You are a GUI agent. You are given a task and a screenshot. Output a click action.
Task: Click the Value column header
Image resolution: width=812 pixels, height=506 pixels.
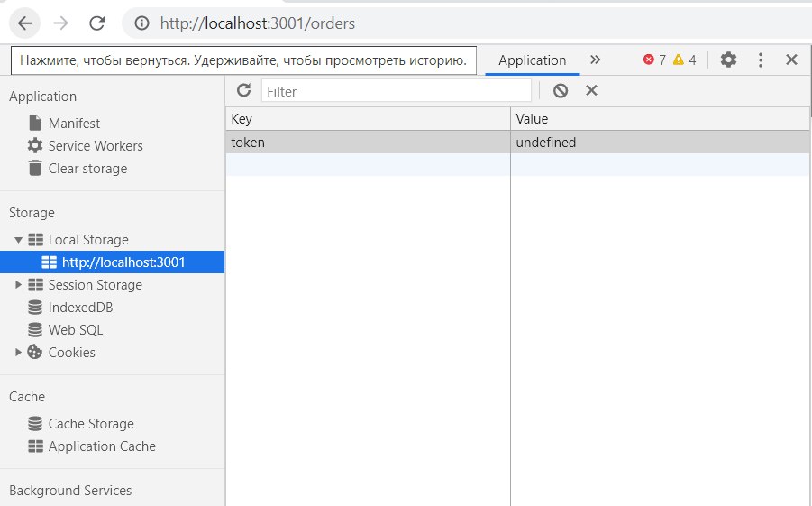661,119
